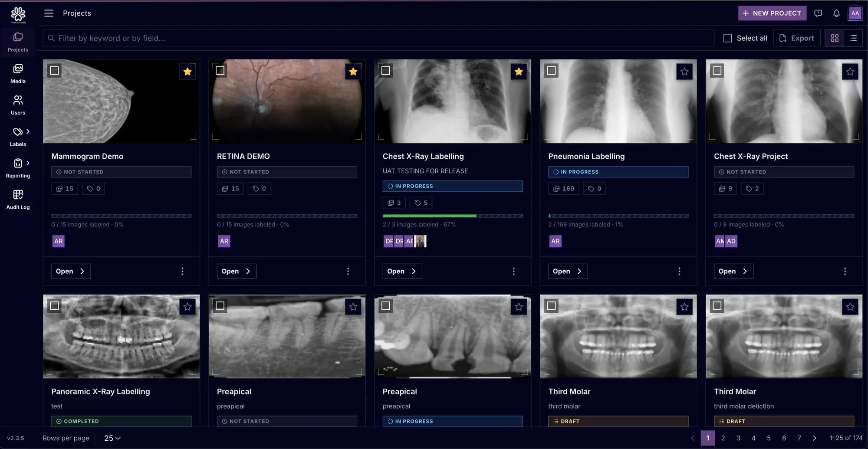Open the AA user avatar menu

click(x=855, y=13)
